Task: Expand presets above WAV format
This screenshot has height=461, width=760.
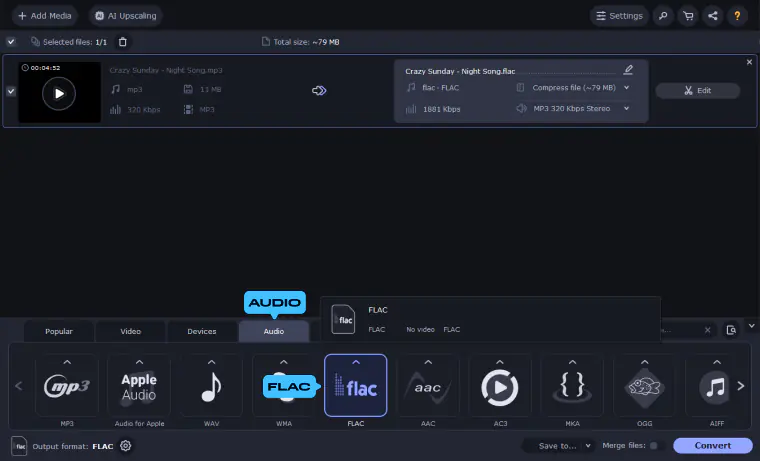Action: (x=211, y=362)
